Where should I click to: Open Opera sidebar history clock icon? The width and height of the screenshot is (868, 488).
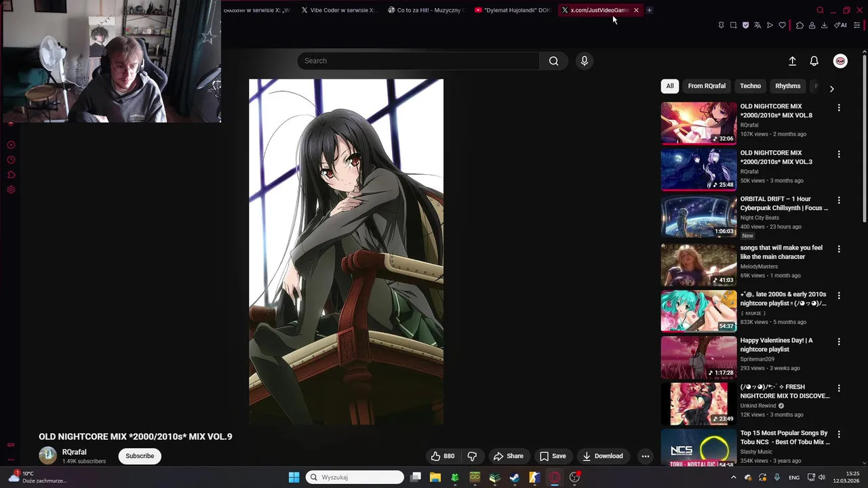click(x=11, y=160)
